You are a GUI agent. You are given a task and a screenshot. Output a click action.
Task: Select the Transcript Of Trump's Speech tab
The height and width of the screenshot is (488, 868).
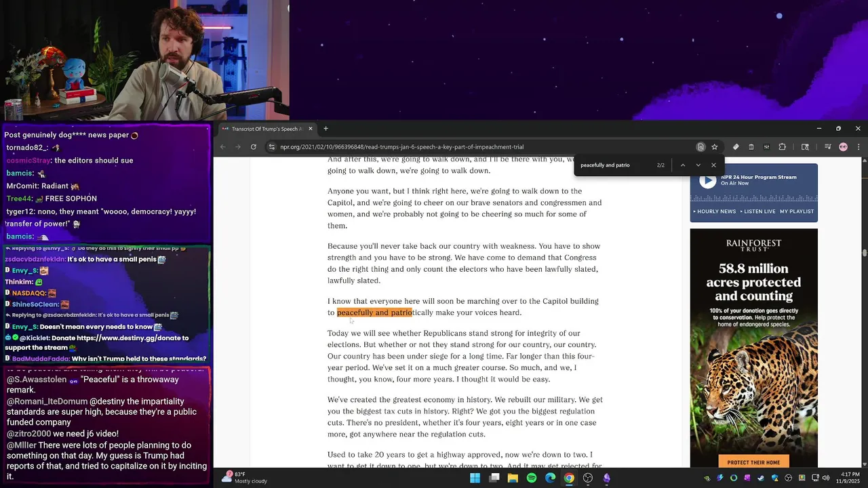[x=267, y=129]
